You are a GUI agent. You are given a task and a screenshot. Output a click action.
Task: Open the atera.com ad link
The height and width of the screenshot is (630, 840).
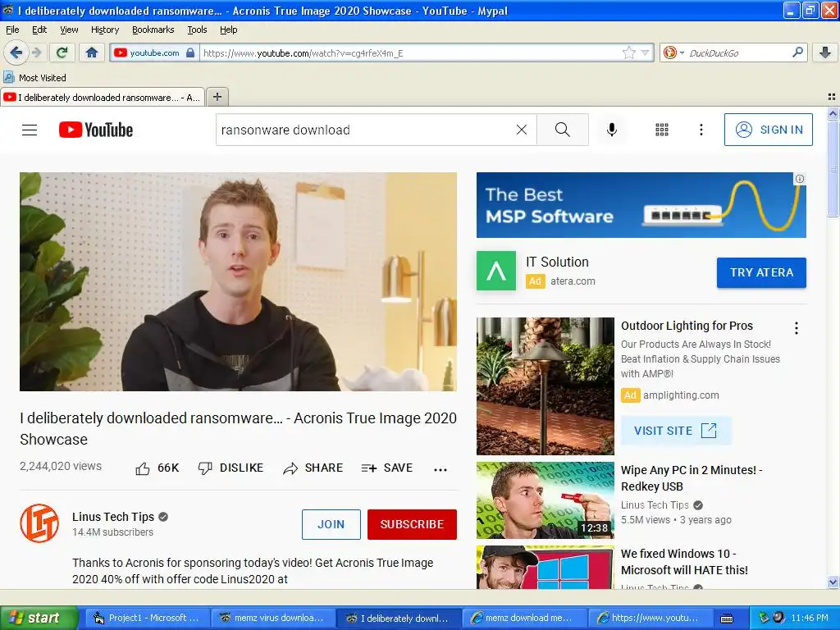click(573, 281)
